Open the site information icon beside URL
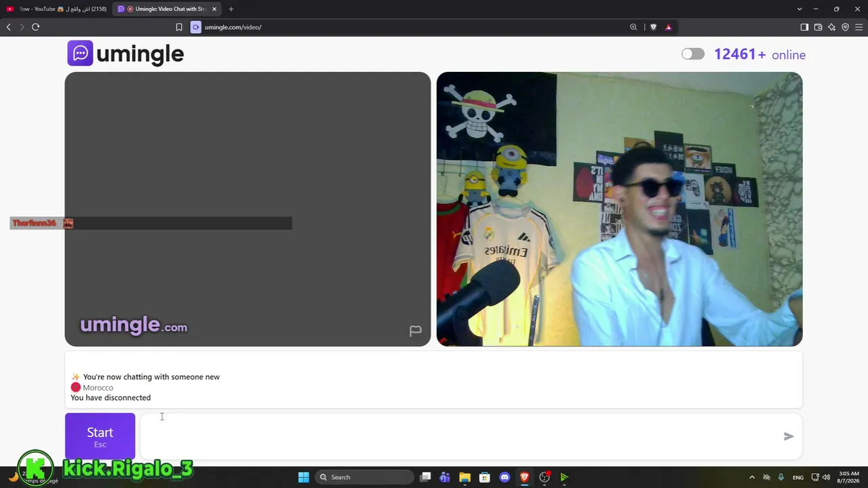 (196, 27)
